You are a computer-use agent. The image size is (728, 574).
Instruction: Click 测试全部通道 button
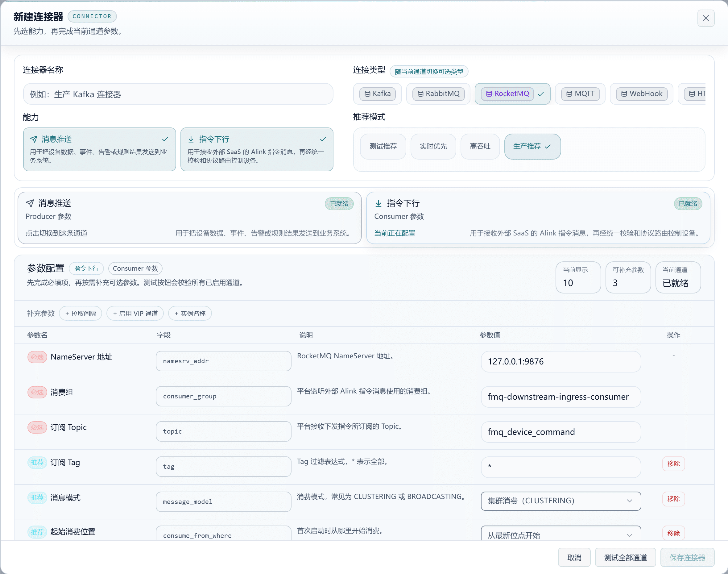click(x=625, y=558)
